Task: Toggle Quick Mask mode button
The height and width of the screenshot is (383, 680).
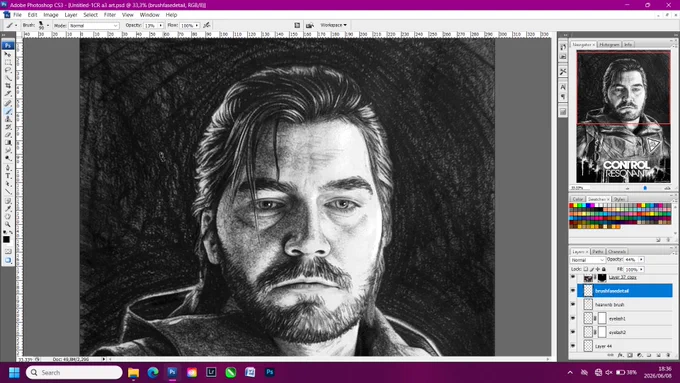Action: (x=8, y=251)
